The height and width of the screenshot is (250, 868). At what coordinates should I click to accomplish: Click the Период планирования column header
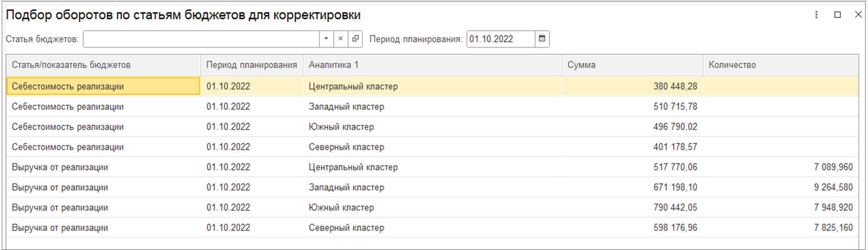coord(251,65)
